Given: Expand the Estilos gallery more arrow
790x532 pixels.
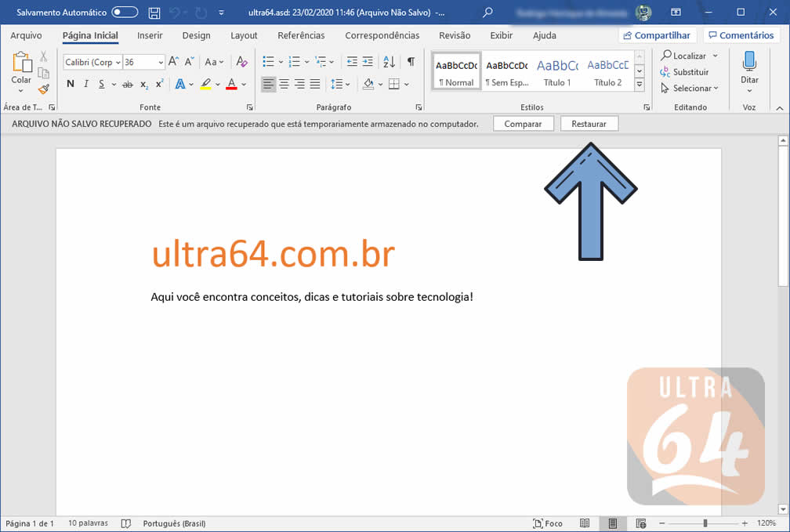Looking at the screenshot, I should [x=640, y=84].
